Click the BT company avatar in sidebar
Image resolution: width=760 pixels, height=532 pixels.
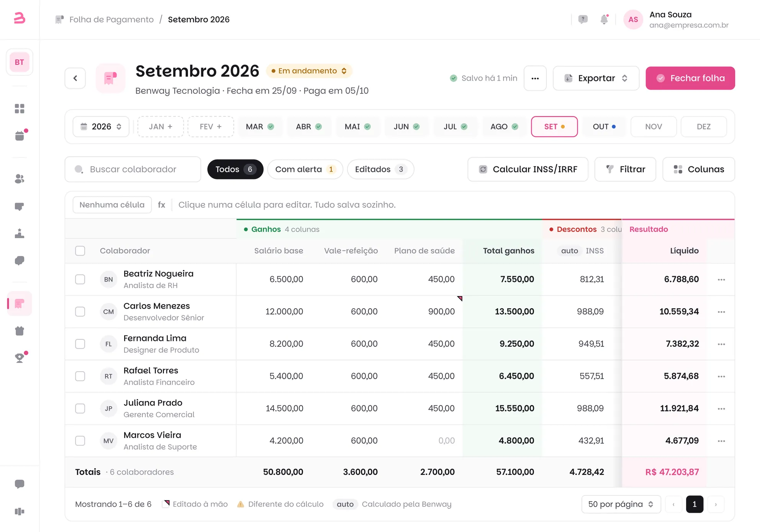(x=20, y=62)
